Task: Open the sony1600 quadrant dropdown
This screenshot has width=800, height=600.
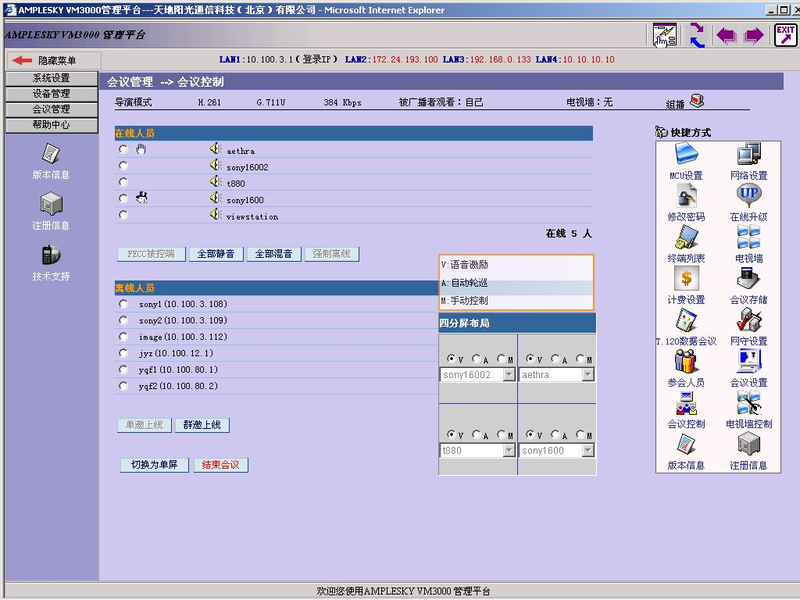Action: pyautogui.click(x=557, y=451)
